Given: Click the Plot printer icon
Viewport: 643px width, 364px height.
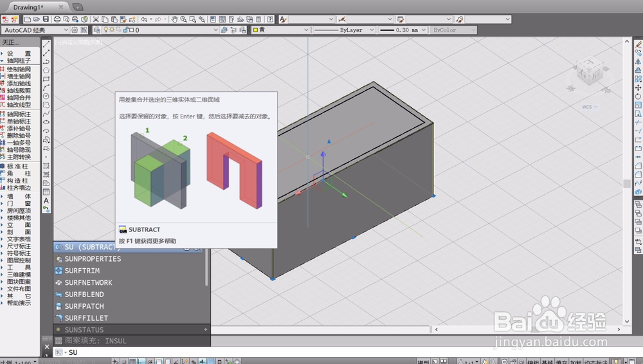Looking at the screenshot, I should (x=57, y=19).
